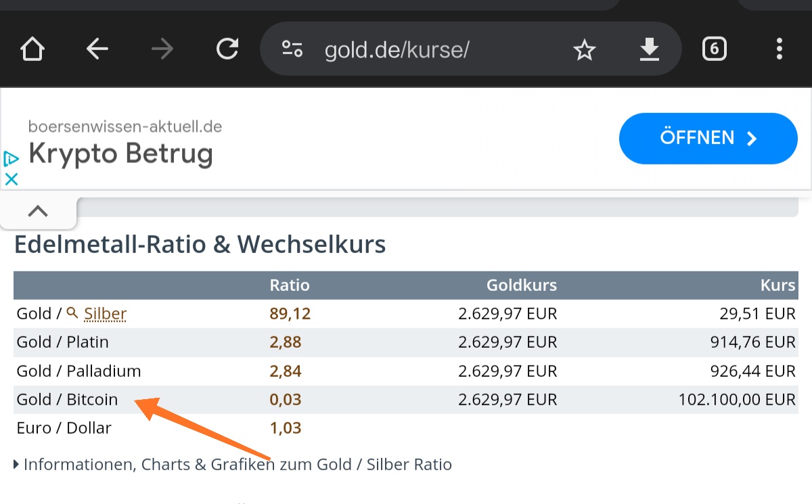Select the Gold / Bitcoin row label
The image size is (812, 504).
(68, 400)
